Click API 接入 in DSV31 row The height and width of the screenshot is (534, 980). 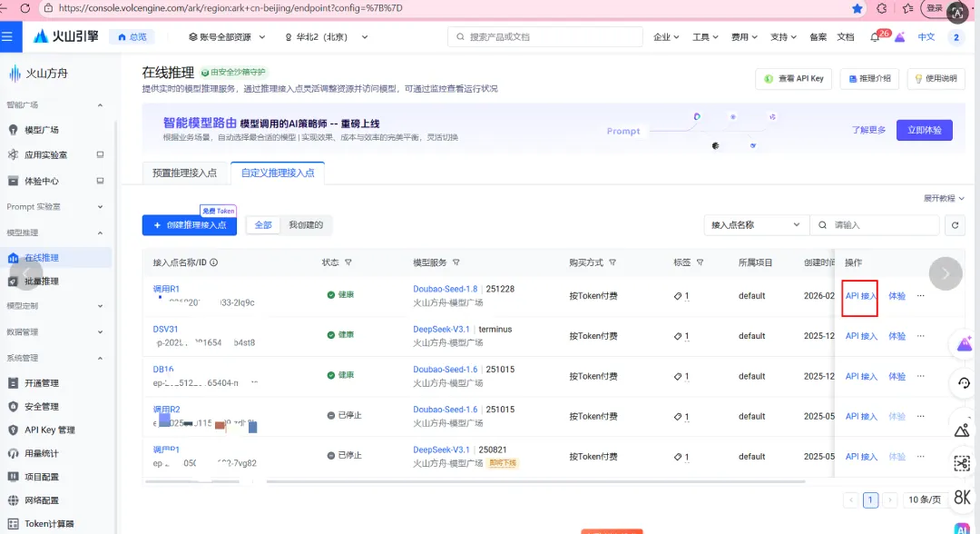pyautogui.click(x=861, y=336)
